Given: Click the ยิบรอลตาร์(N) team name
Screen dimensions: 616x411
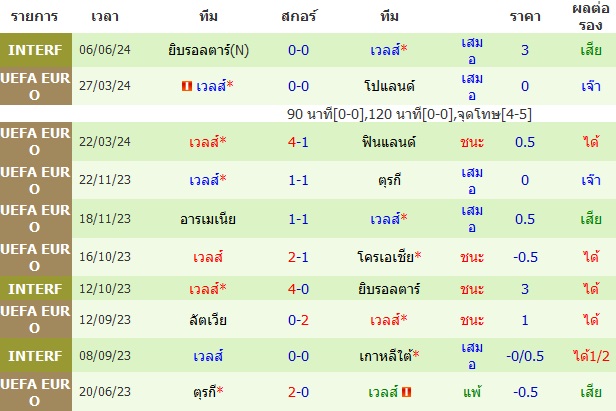Looking at the screenshot, I should pyautogui.click(x=208, y=50).
